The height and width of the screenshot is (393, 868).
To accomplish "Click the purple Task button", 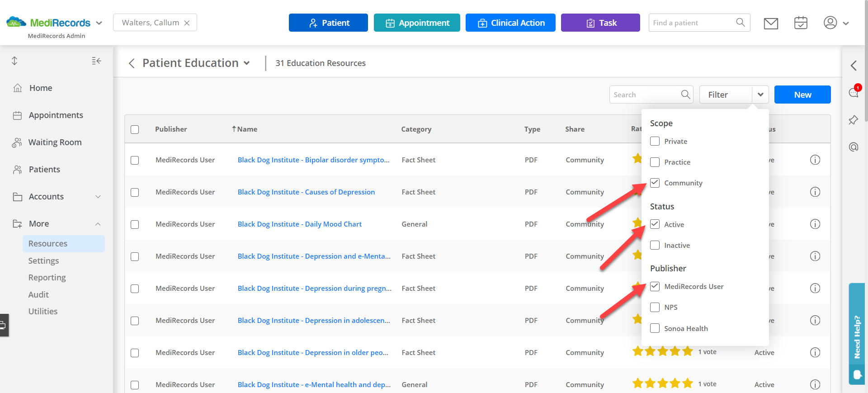I will (x=600, y=23).
